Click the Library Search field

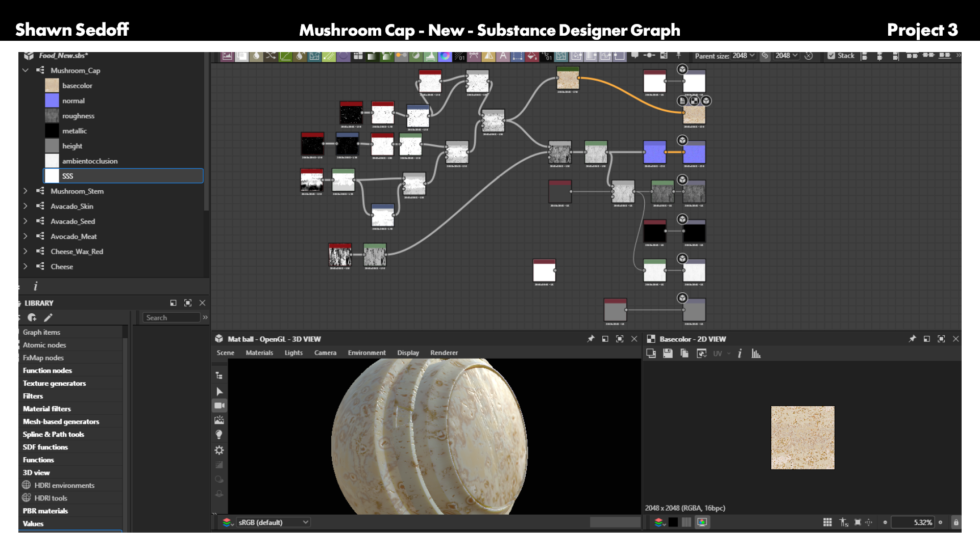tap(171, 317)
